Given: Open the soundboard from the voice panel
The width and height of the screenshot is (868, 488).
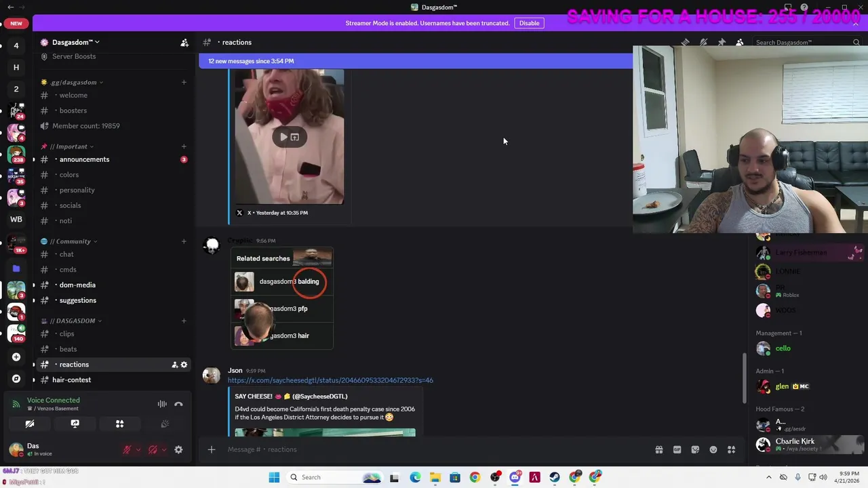Looking at the screenshot, I should pyautogui.click(x=164, y=424).
